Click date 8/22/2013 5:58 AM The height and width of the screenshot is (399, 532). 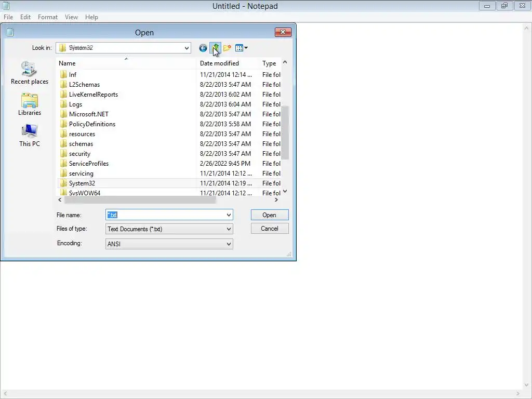[x=225, y=124]
